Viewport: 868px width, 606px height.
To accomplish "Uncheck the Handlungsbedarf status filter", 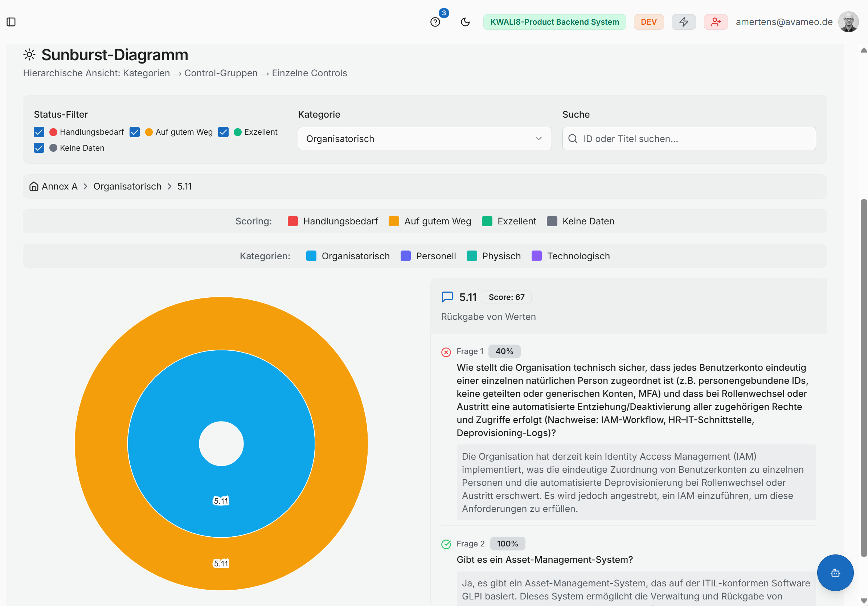I will 39,132.
